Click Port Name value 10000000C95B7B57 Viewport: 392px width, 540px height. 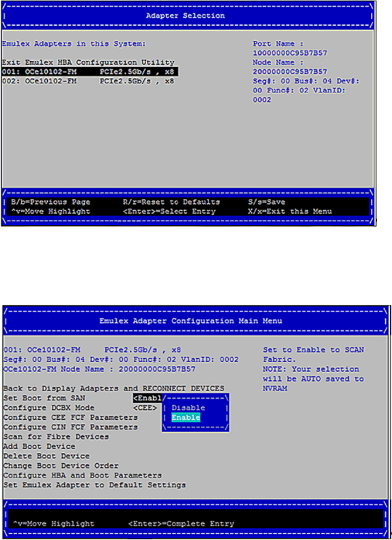click(x=290, y=54)
